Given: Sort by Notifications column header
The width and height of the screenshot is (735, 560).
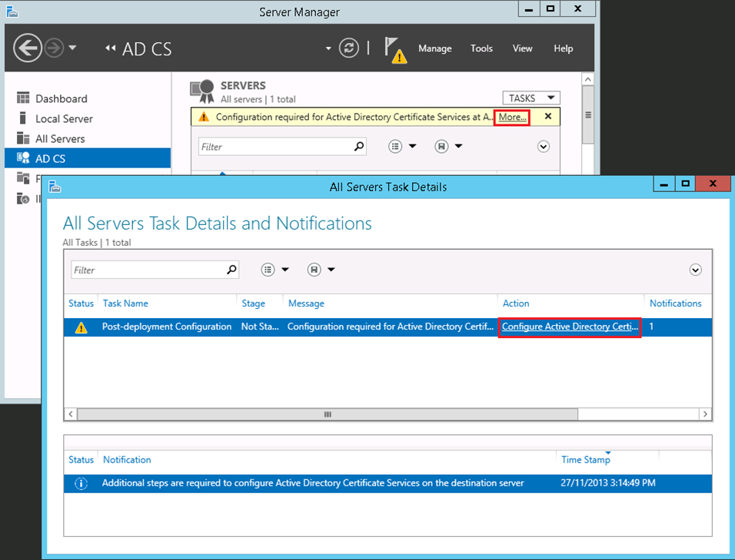Looking at the screenshot, I should pyautogui.click(x=676, y=303).
